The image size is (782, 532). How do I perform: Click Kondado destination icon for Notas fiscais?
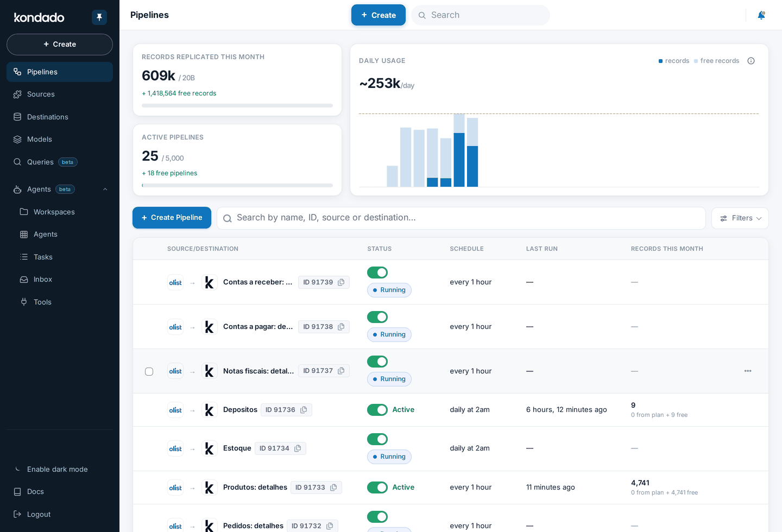click(x=209, y=372)
